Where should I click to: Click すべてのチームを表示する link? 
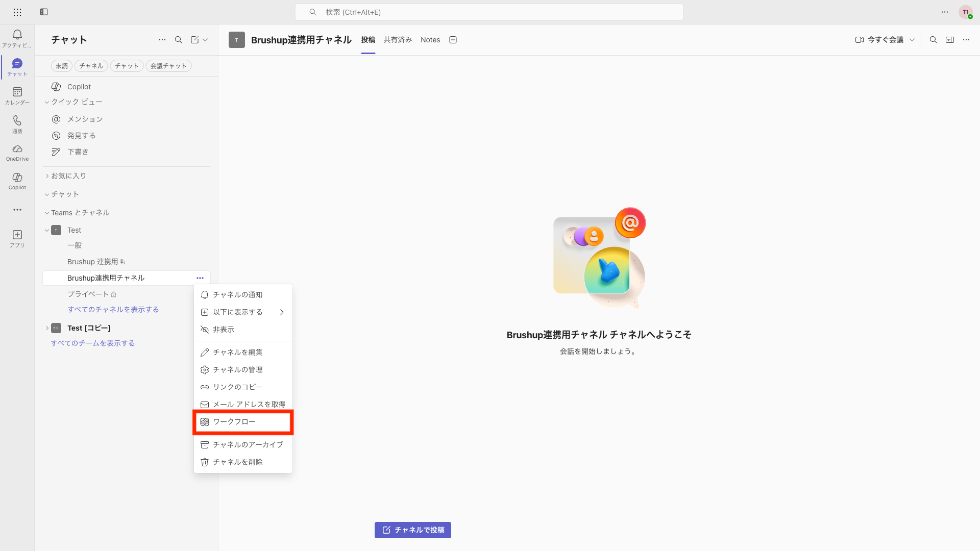93,343
